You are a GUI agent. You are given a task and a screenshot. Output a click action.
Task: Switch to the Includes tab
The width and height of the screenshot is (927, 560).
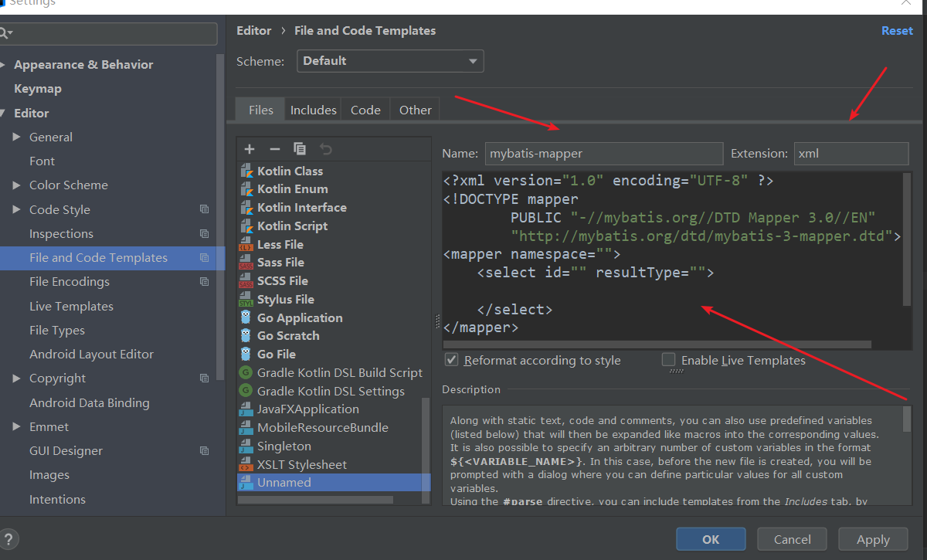pos(313,110)
